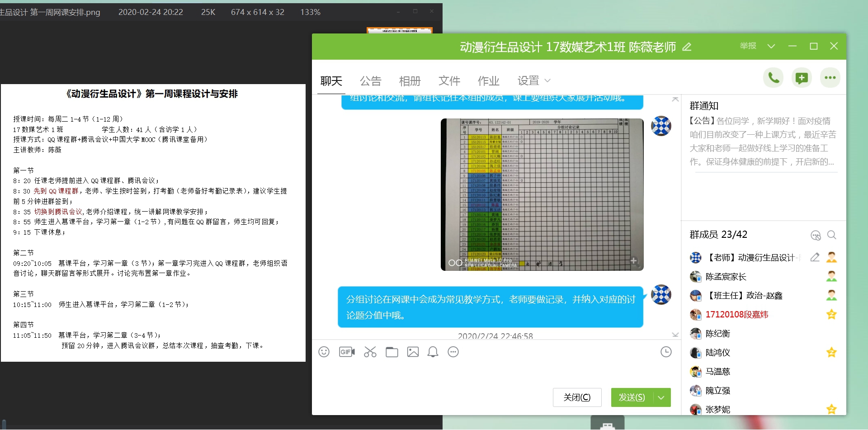This screenshot has width=868, height=430.
Task: Switch to the 公告 tab
Action: point(370,81)
